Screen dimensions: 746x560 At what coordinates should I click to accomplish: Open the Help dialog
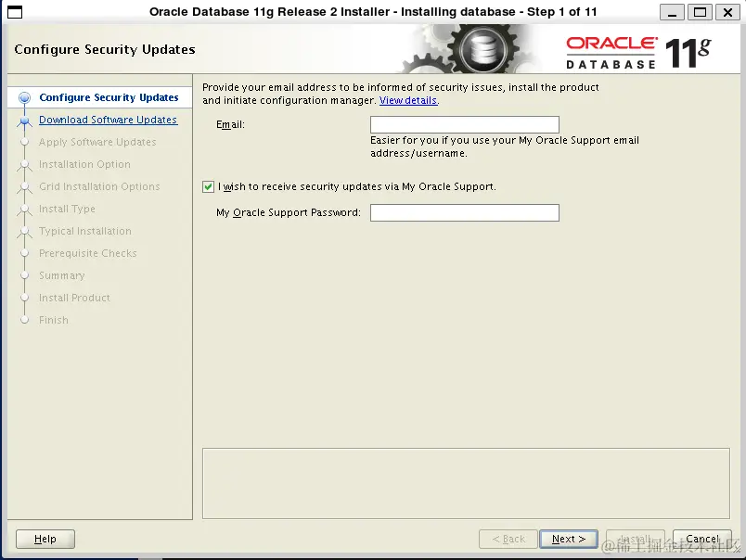[45, 539]
